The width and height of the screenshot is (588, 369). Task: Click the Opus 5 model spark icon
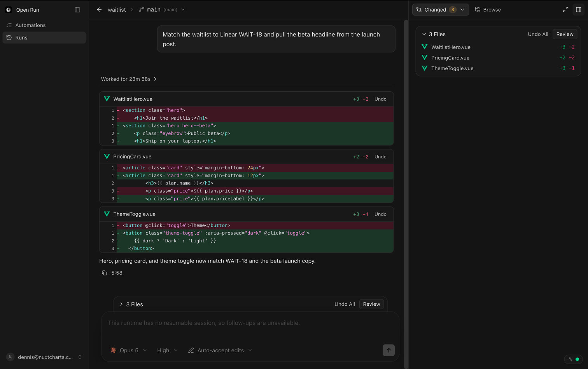pos(113,350)
